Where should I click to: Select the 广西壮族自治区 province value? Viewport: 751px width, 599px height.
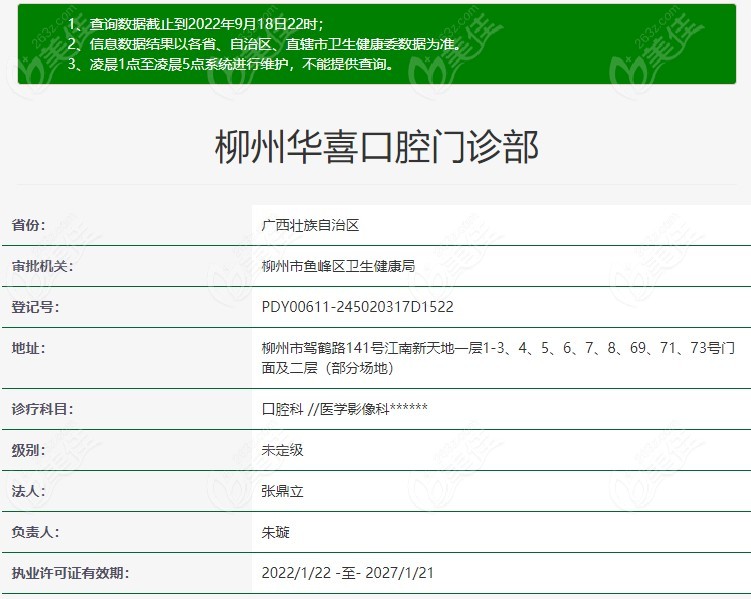tap(310, 225)
